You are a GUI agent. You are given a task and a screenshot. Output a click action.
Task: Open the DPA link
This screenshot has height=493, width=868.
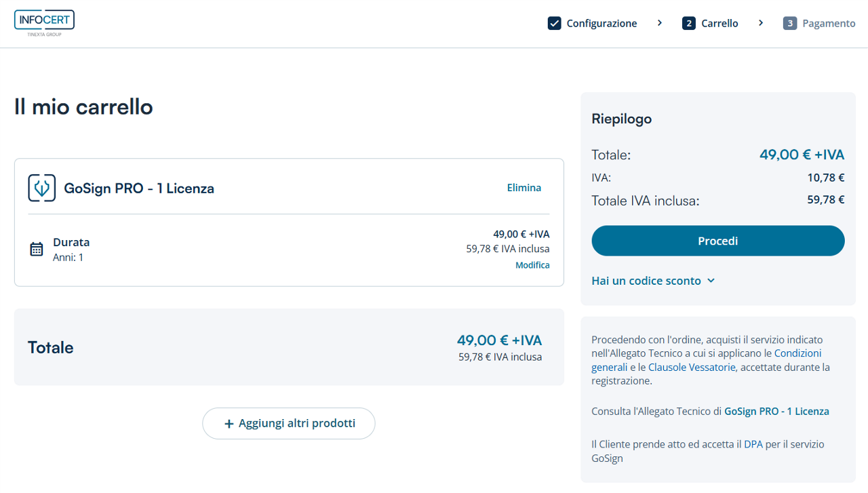tap(753, 445)
